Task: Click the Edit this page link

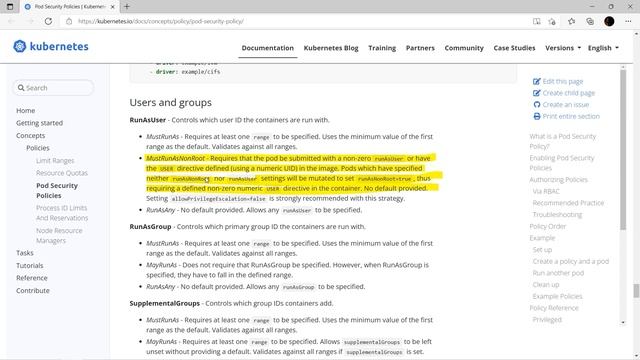Action: 563,81
